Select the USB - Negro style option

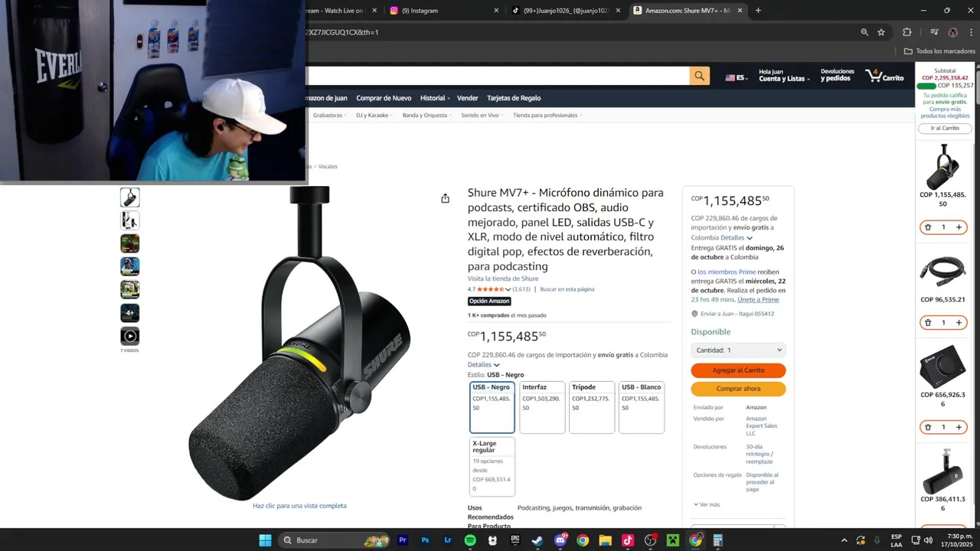click(x=492, y=407)
